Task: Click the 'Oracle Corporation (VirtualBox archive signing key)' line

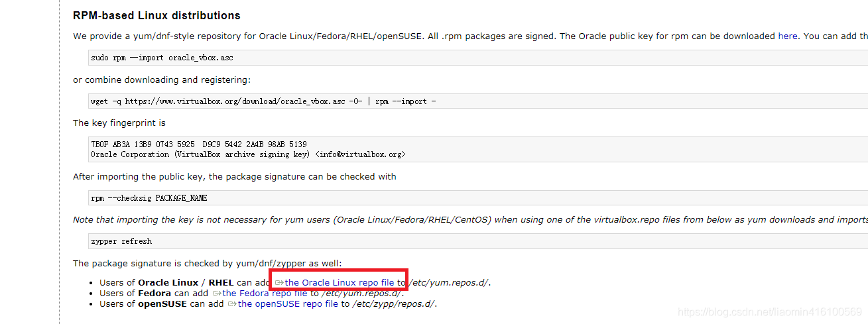Action: click(247, 154)
